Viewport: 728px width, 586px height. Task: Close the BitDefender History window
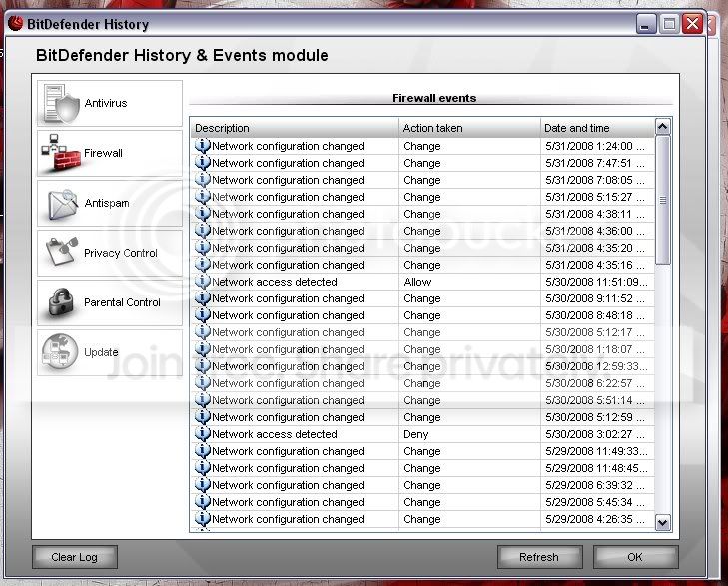[x=692, y=24]
